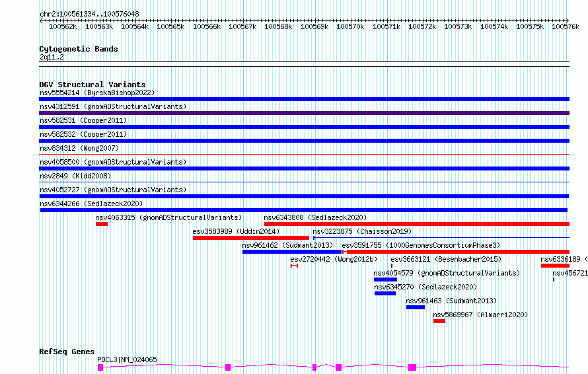Select esv3583989 (Uddin2014) label
The width and height of the screenshot is (588, 374).
236,231
